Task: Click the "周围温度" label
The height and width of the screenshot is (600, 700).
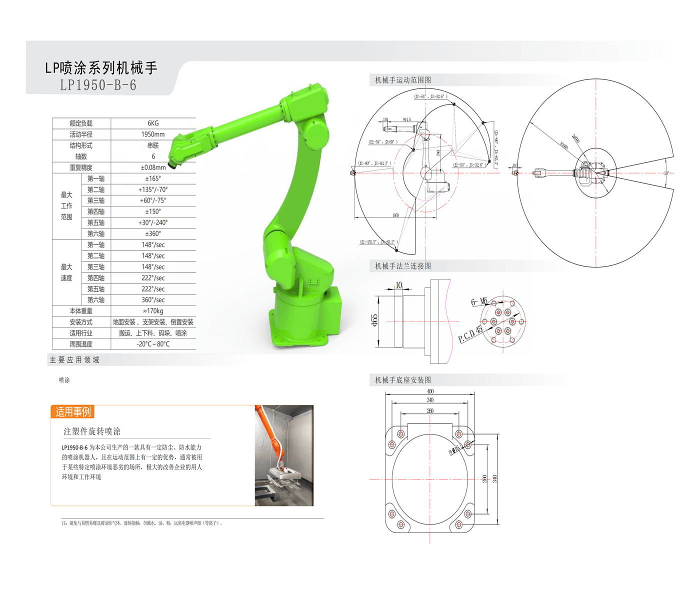Action: pos(81,344)
